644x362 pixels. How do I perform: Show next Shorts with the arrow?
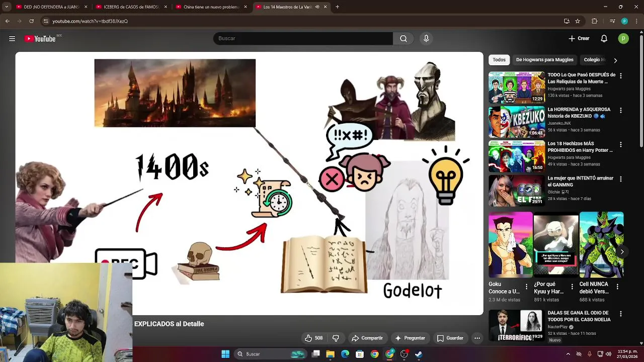[x=622, y=252]
